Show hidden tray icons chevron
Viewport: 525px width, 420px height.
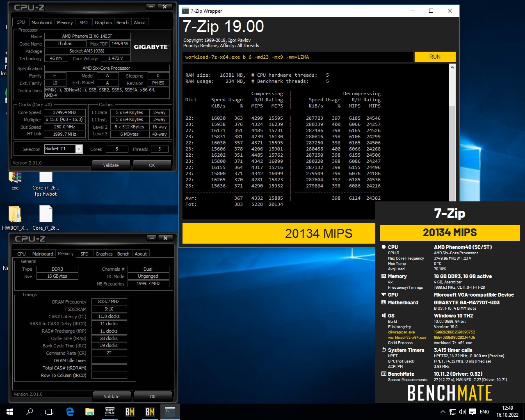pos(443,412)
